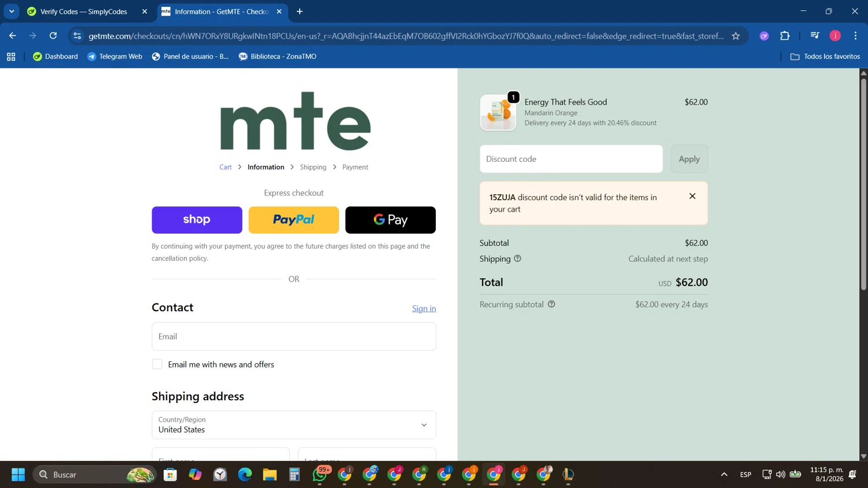Go back to Cart breadcrumb
This screenshot has width=868, height=488.
point(226,167)
